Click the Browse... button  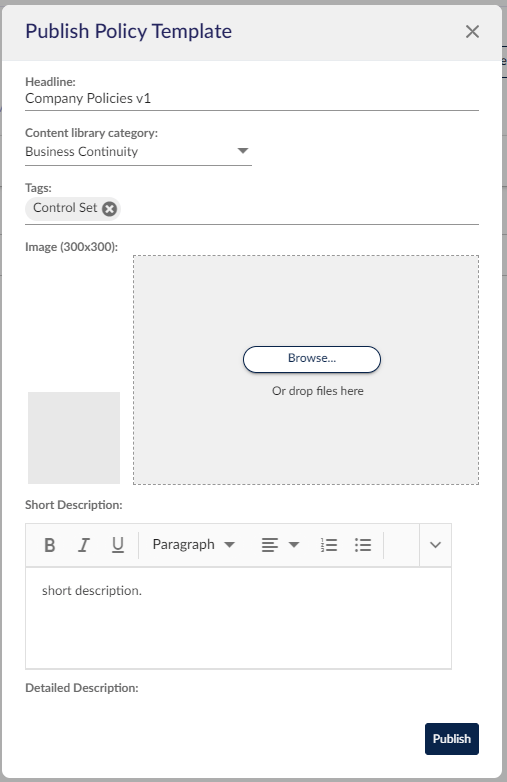(312, 359)
